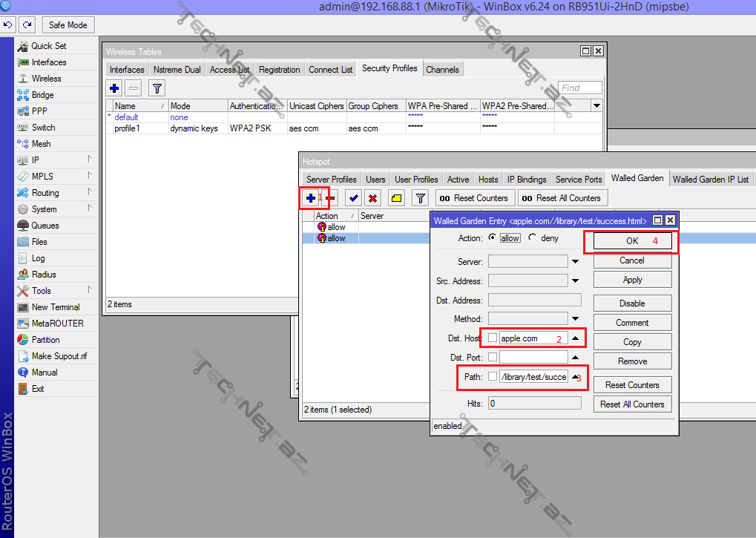The image size is (756, 538).
Task: Click the yellow comment icon in Hotspot toolbar
Action: [397, 198]
